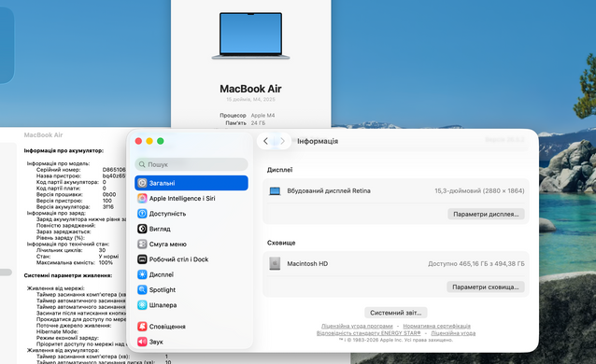Click the Процесор Apple M4 line
596x364 pixels.
pos(247,115)
